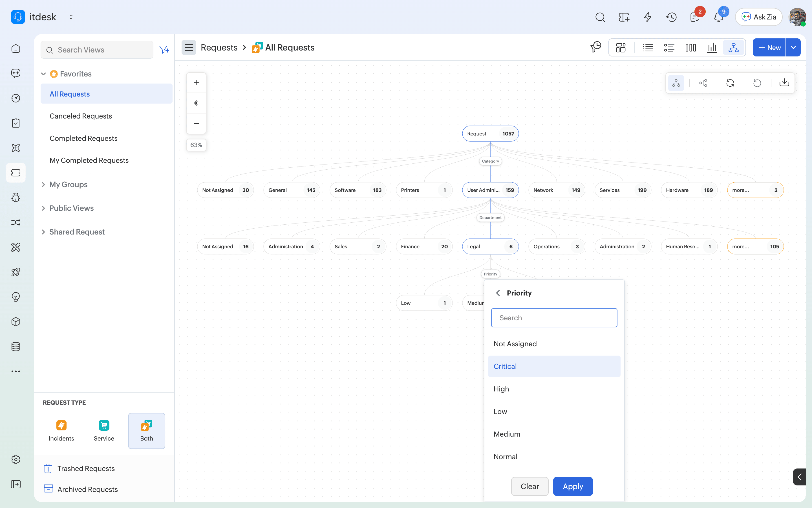Select the Incidents request type
This screenshot has width=812, height=508.
point(61,431)
